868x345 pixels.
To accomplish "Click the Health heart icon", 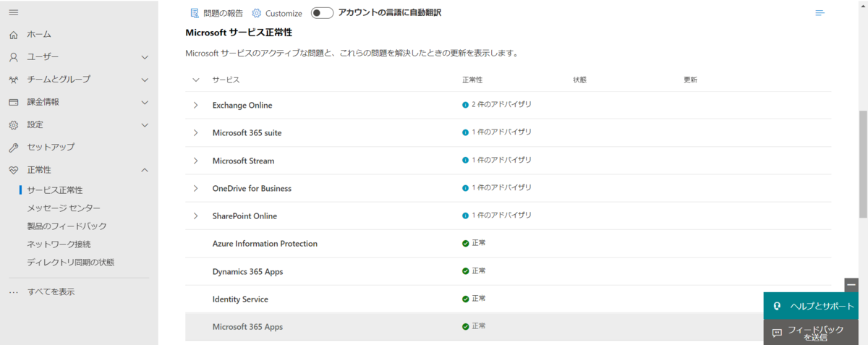I will coord(14,170).
